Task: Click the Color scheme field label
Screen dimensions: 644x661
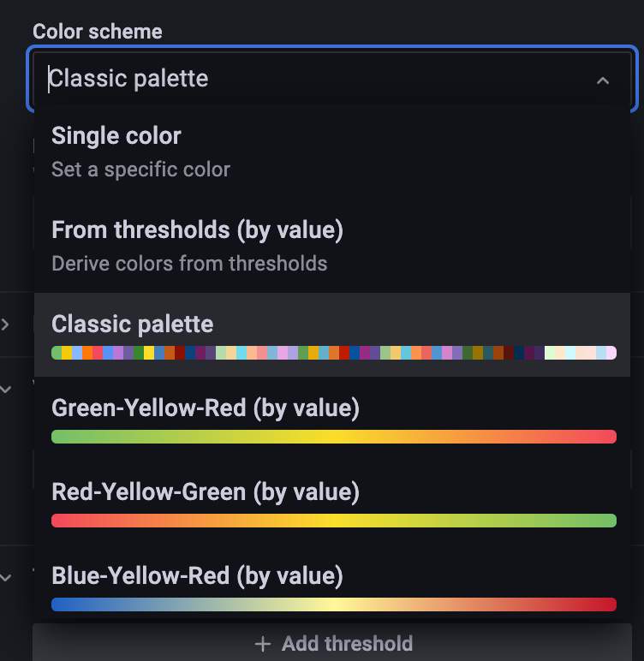Action: [x=98, y=32]
